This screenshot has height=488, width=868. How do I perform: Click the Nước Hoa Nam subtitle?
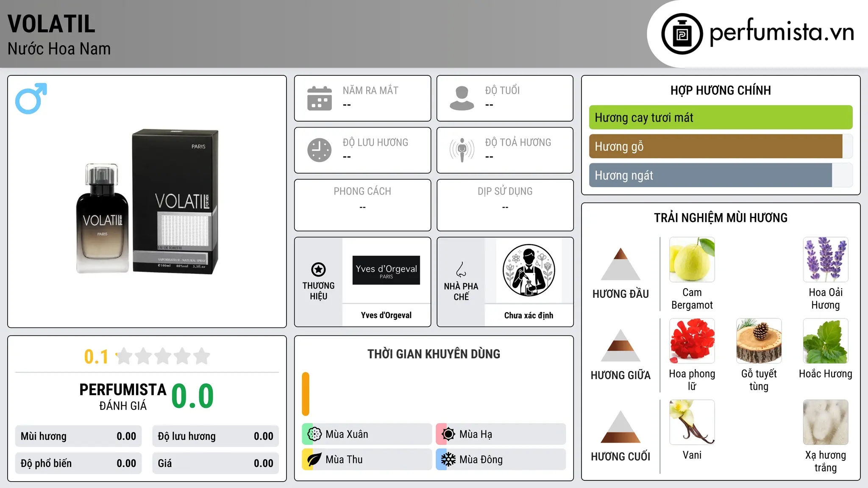(x=59, y=49)
